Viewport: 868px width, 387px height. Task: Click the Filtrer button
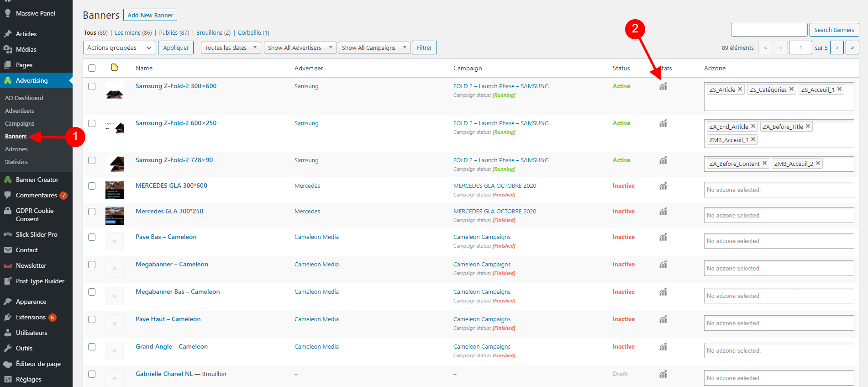pyautogui.click(x=424, y=48)
